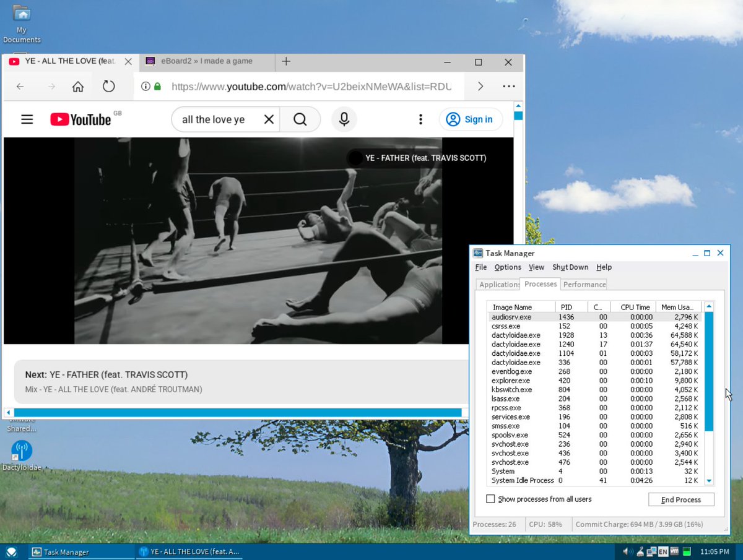Open the VMware tools tray icon
The image size is (743, 560).
(674, 551)
